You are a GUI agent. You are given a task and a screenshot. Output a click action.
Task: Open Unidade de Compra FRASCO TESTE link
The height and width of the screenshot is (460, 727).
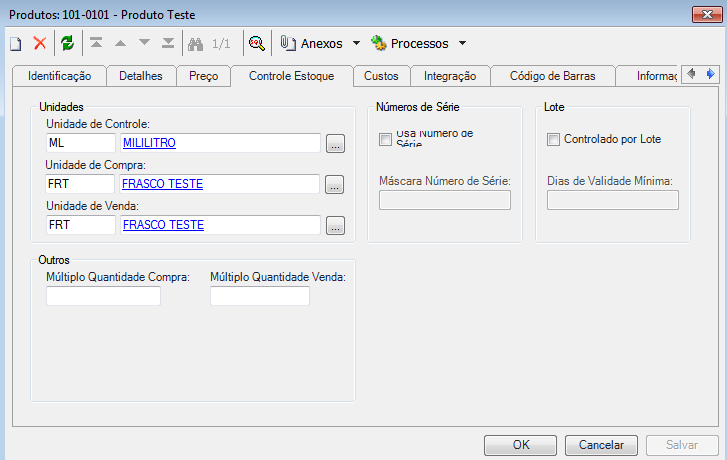click(162, 184)
